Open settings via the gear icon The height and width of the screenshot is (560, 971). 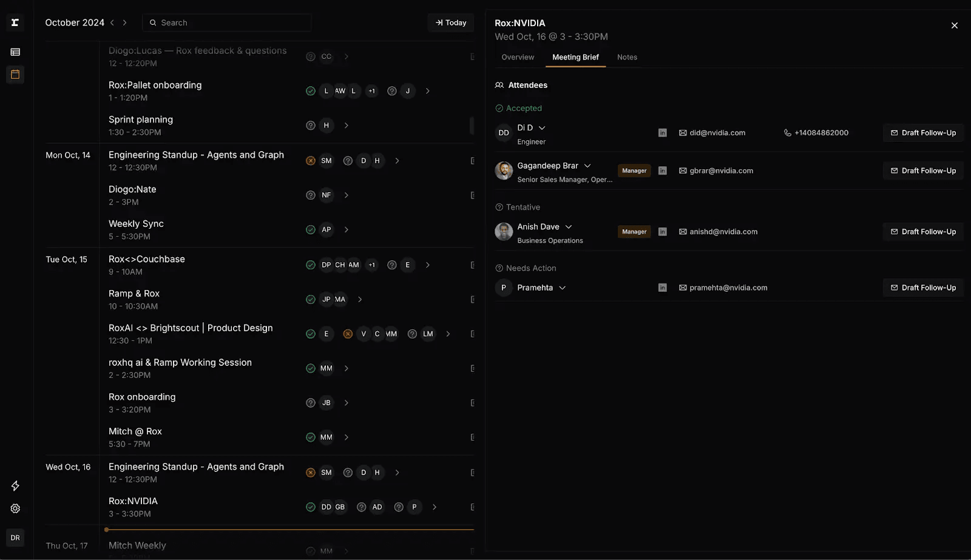pyautogui.click(x=15, y=508)
